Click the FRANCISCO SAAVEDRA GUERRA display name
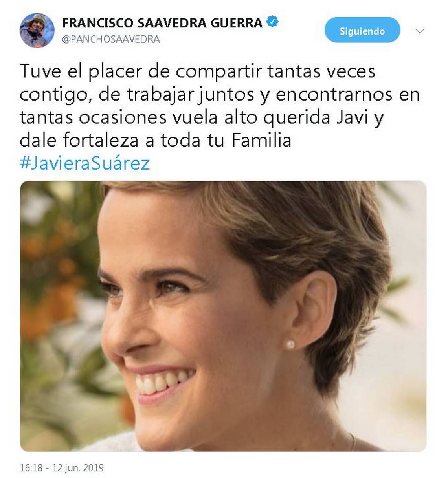 (162, 23)
